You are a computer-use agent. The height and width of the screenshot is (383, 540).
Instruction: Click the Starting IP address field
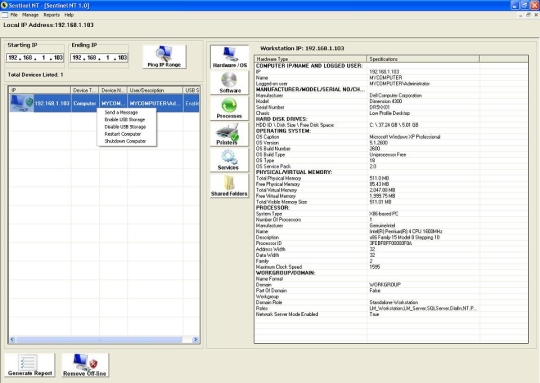(x=35, y=58)
